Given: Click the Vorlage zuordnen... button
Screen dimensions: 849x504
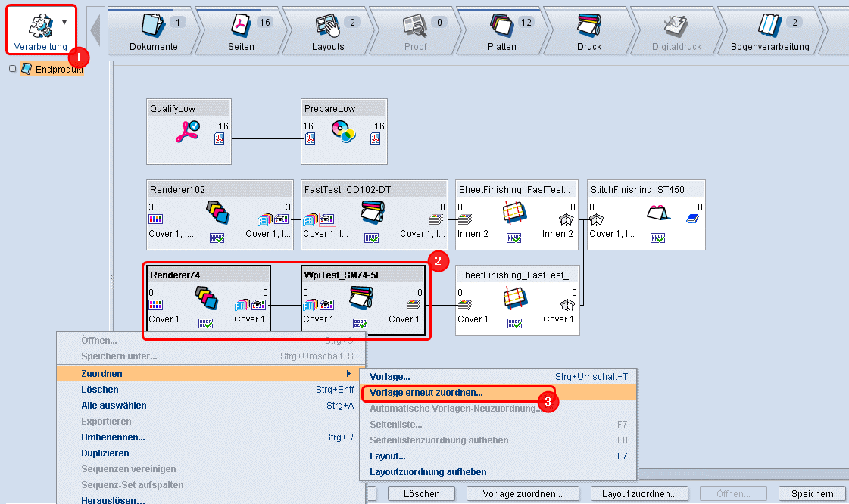Looking at the screenshot, I should (x=523, y=493).
